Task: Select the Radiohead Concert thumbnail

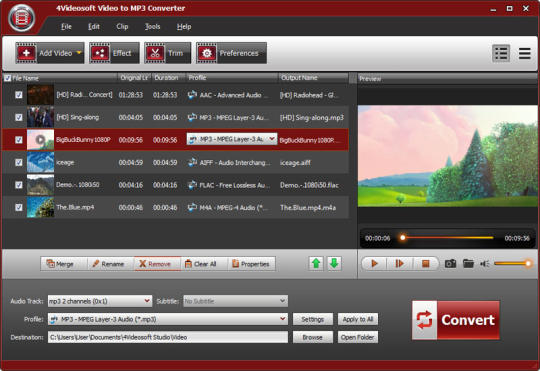Action: tap(40, 95)
